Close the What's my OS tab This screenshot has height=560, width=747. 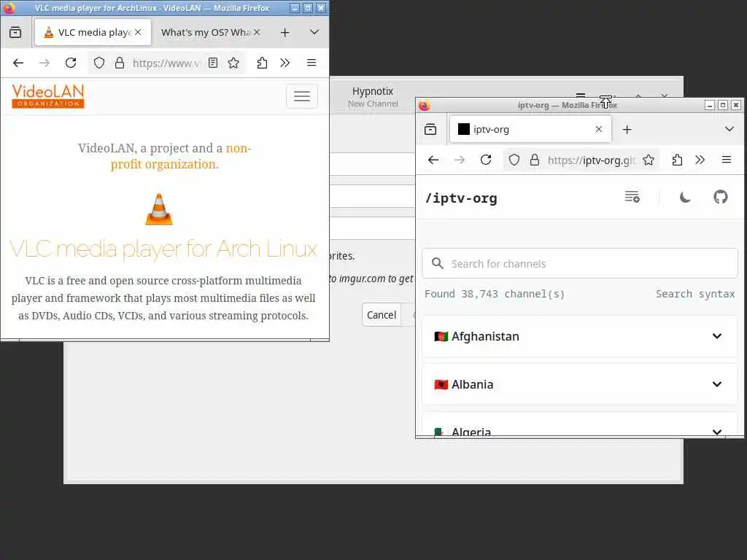pyautogui.click(x=257, y=32)
